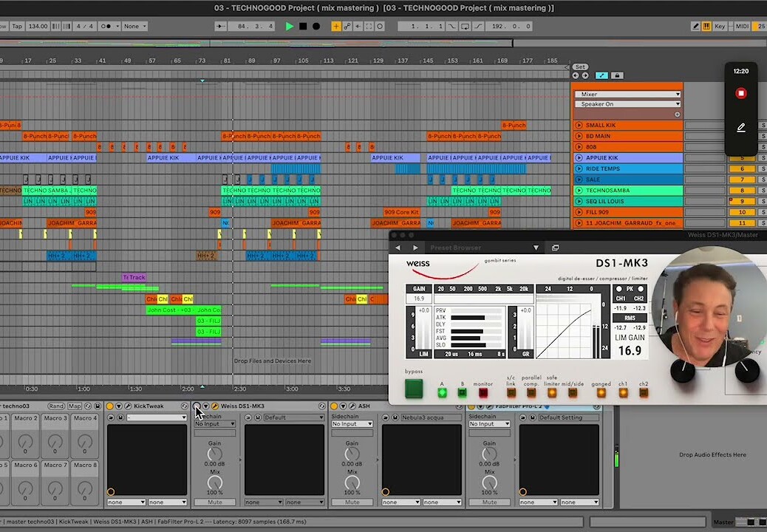Click the RMS meter mode label
767x532 pixels.
click(630, 318)
